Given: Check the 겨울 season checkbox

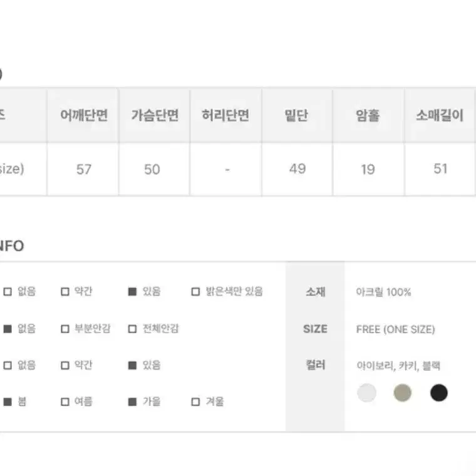Looking at the screenshot, I should (x=195, y=402).
